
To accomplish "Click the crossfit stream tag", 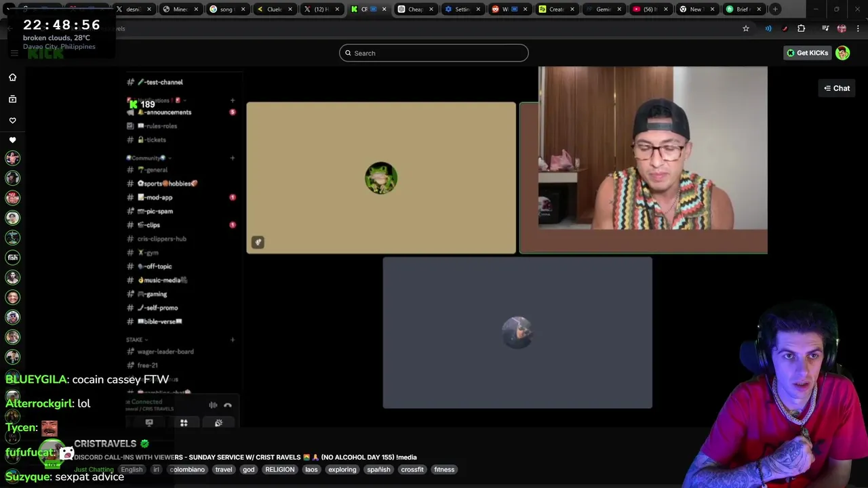I will click(412, 470).
